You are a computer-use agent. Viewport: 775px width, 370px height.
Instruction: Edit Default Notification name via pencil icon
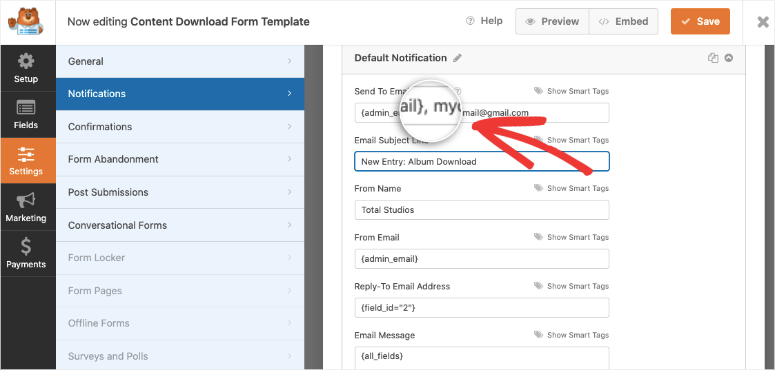(457, 58)
